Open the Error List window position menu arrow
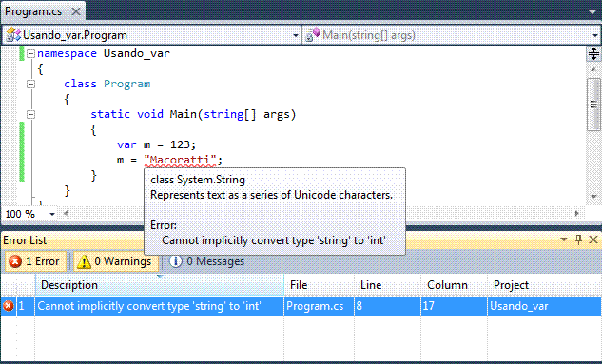602x364 pixels. (x=564, y=239)
